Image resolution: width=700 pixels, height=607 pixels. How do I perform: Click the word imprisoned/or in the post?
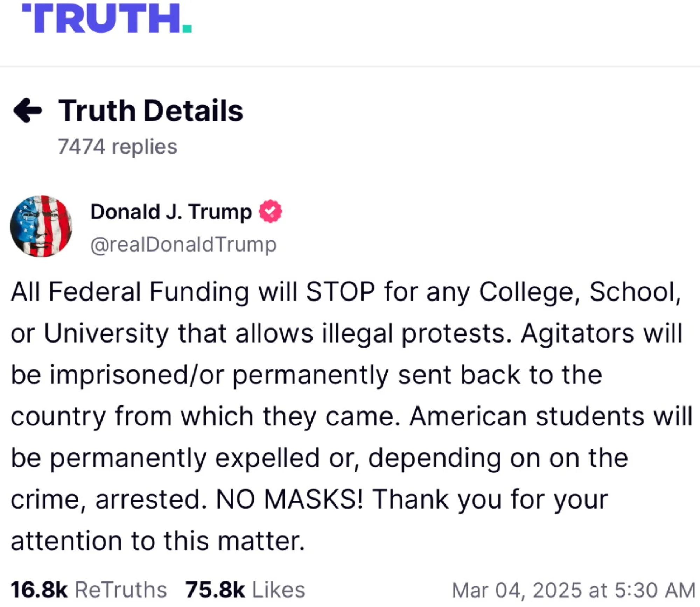(137, 375)
